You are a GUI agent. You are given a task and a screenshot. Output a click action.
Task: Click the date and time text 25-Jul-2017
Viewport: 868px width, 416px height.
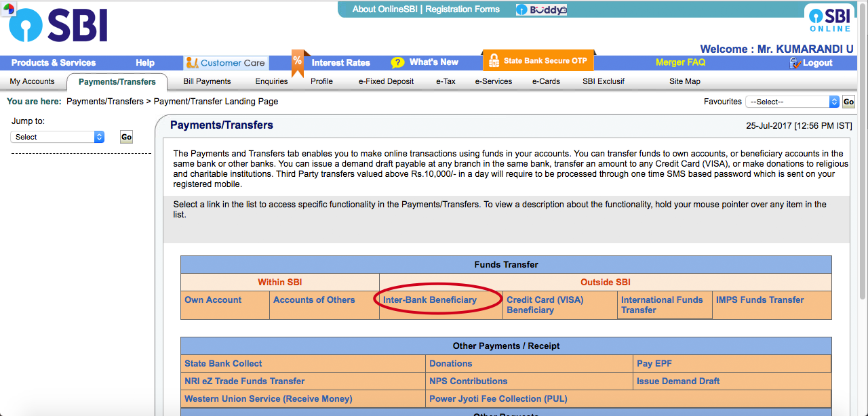(799, 126)
